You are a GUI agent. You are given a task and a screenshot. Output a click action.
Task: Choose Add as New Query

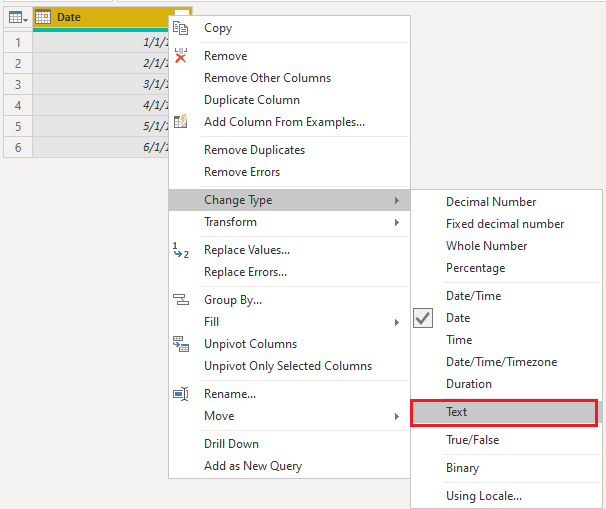(289, 466)
